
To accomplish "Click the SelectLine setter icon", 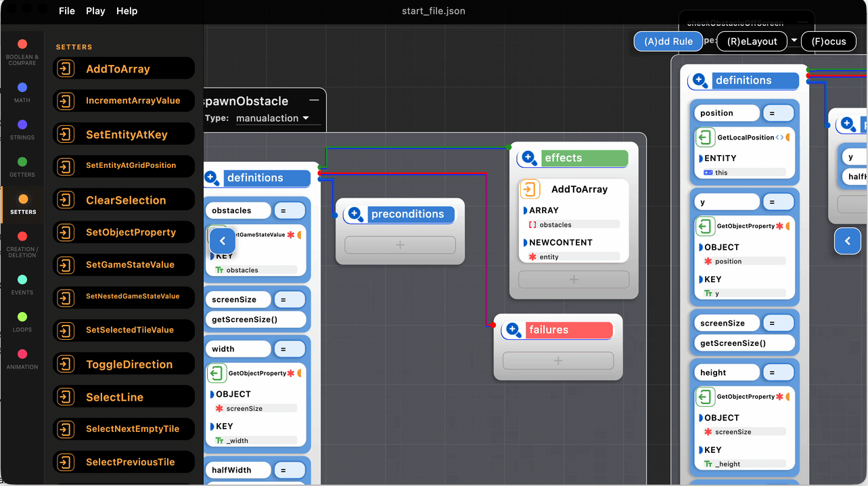I will 66,397.
